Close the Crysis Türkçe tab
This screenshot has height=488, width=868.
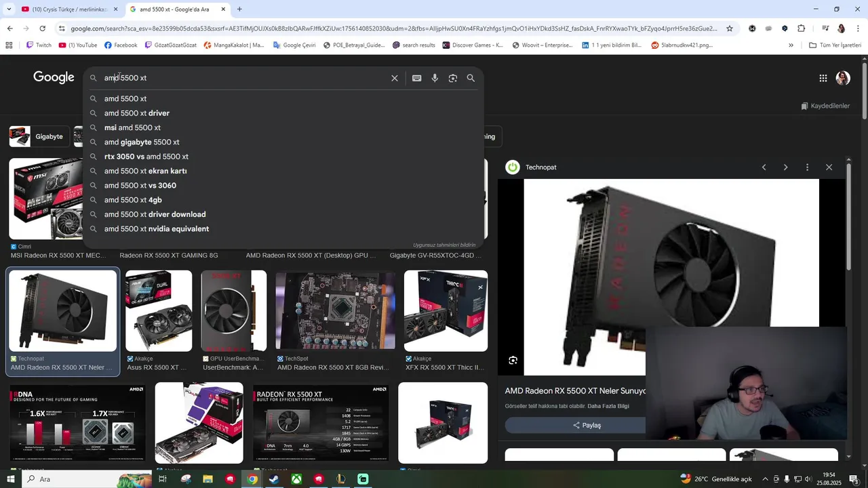(115, 9)
